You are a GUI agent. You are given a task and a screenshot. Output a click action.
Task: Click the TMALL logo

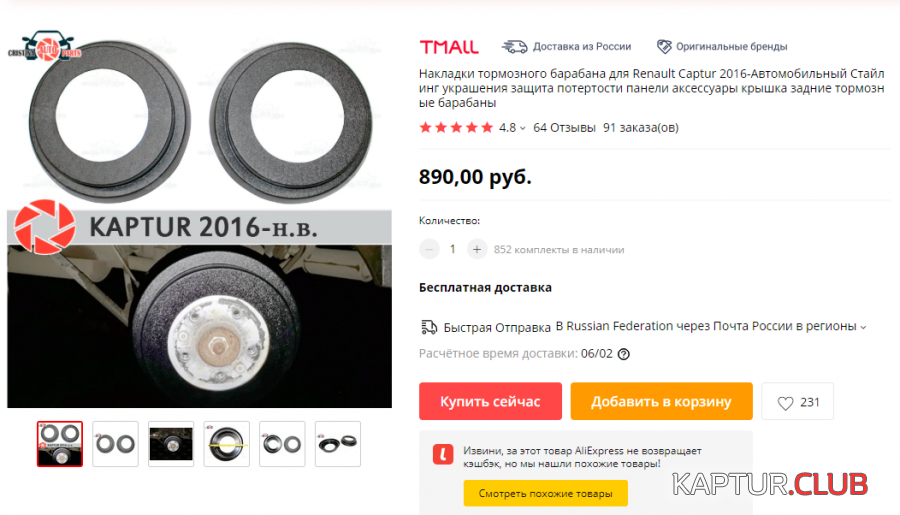449,47
